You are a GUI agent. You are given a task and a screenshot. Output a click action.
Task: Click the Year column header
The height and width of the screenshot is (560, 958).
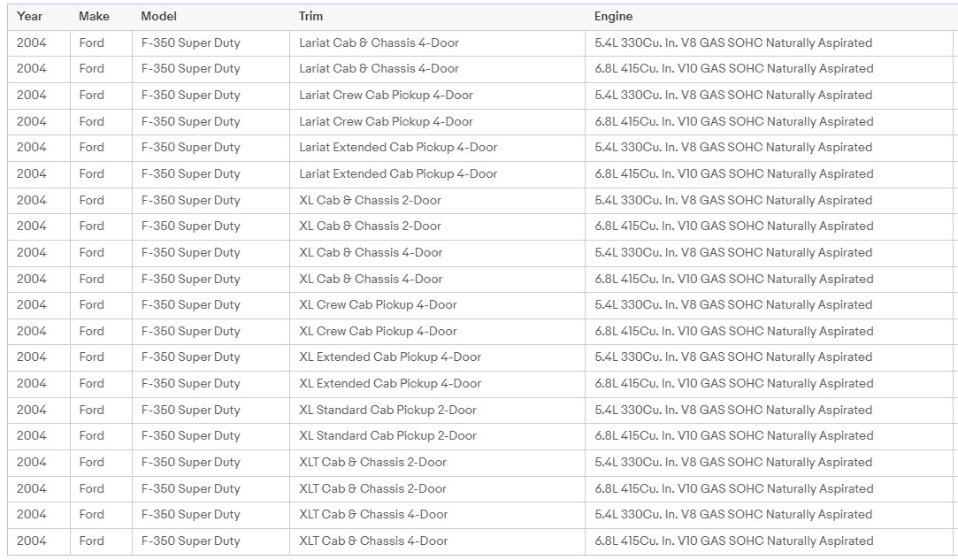tap(29, 17)
